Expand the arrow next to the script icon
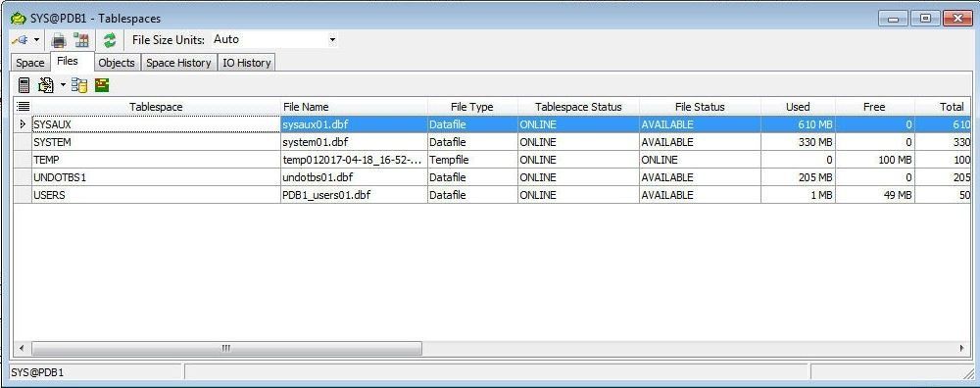980x388 pixels. [x=63, y=85]
